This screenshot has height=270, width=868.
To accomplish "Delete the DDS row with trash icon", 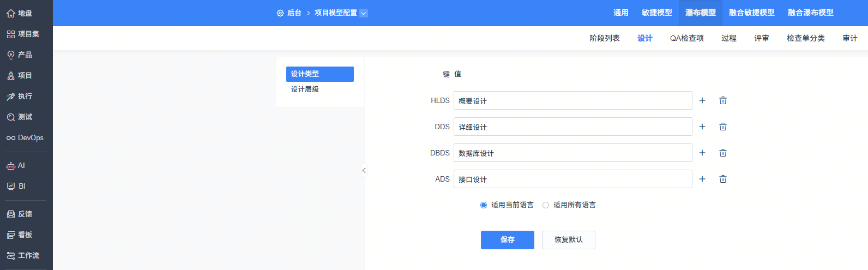I will (723, 127).
